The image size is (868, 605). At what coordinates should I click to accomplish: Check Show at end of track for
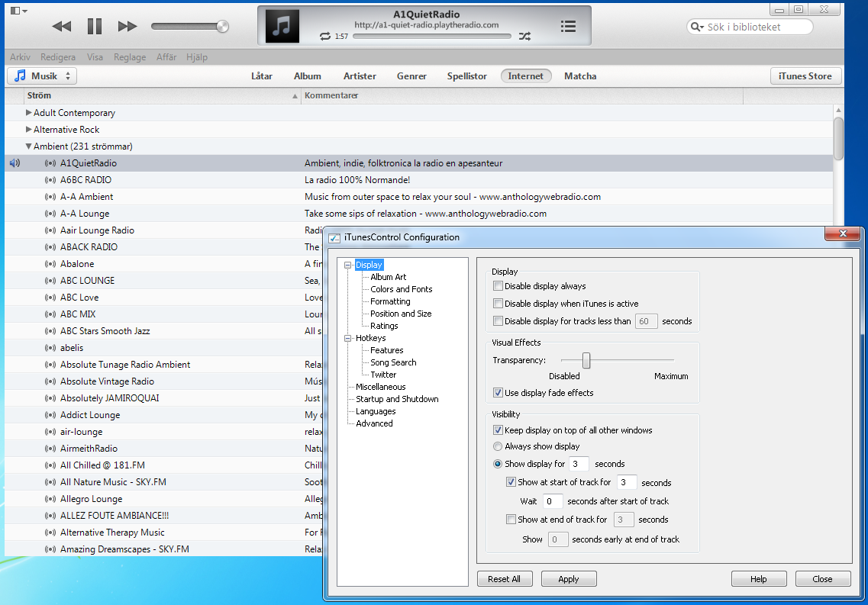coord(511,520)
